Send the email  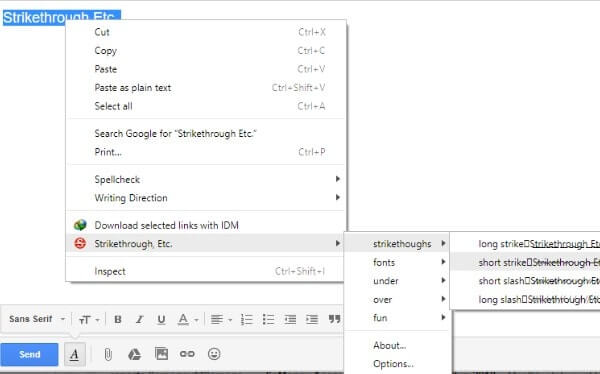pos(29,354)
